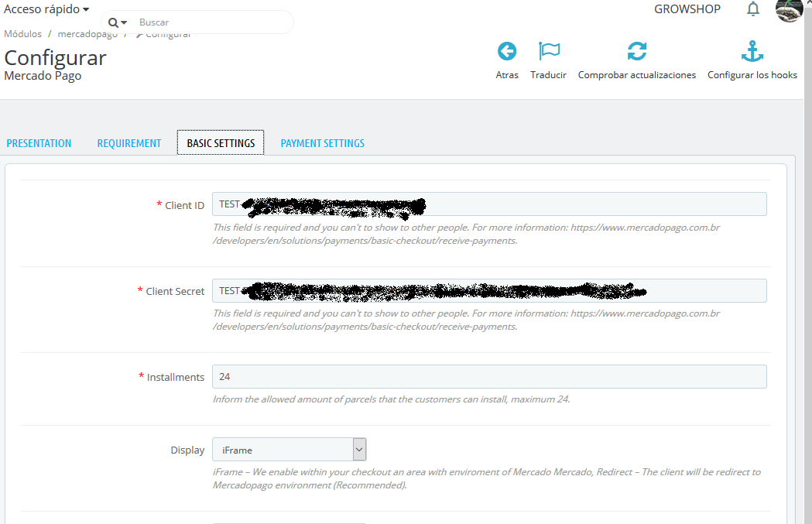This screenshot has height=524, width=812.
Task: Click the Traducir flag icon
Action: point(549,51)
